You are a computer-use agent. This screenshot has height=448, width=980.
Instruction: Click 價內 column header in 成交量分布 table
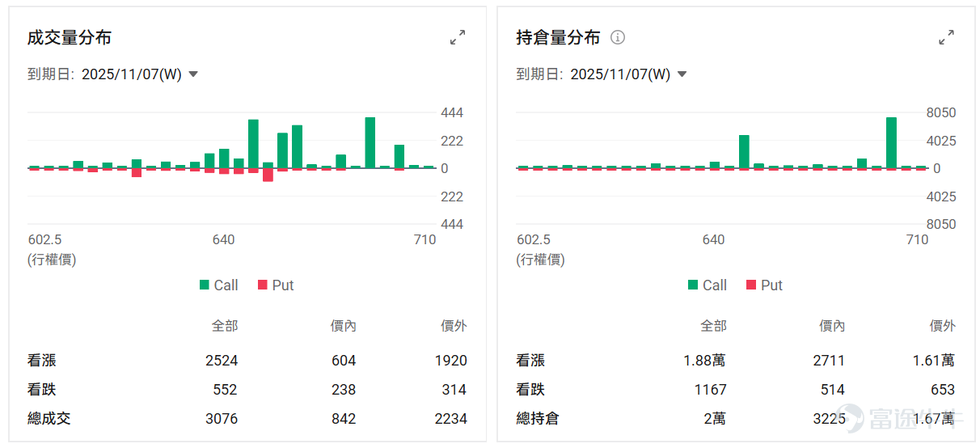coord(344,326)
